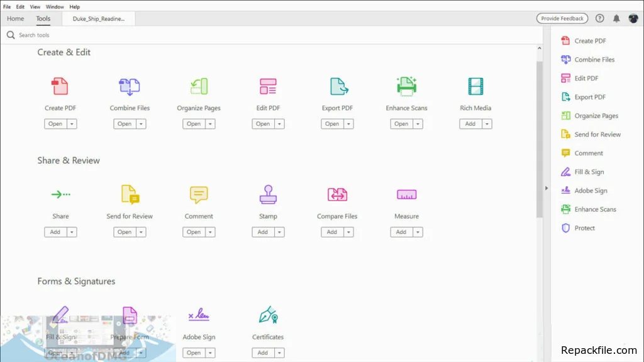This screenshot has width=644, height=362.
Task: Select Combine Files in right sidebar
Action: (587, 60)
